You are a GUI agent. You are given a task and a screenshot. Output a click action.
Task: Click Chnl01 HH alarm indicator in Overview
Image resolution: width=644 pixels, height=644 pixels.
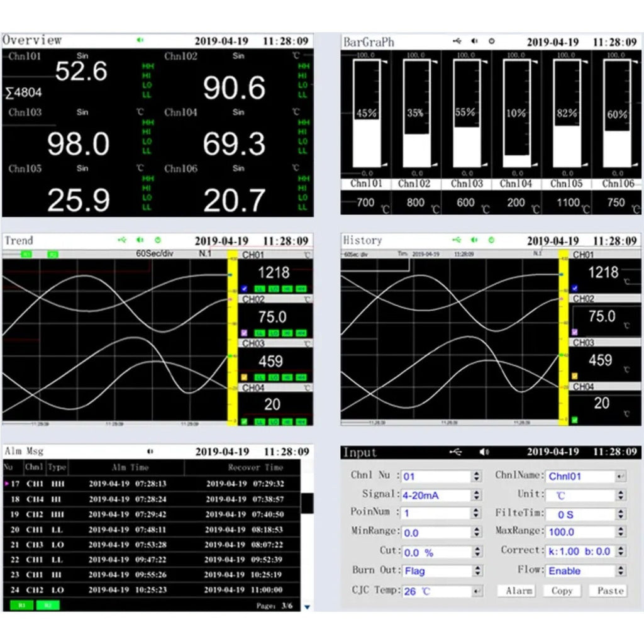click(x=147, y=67)
